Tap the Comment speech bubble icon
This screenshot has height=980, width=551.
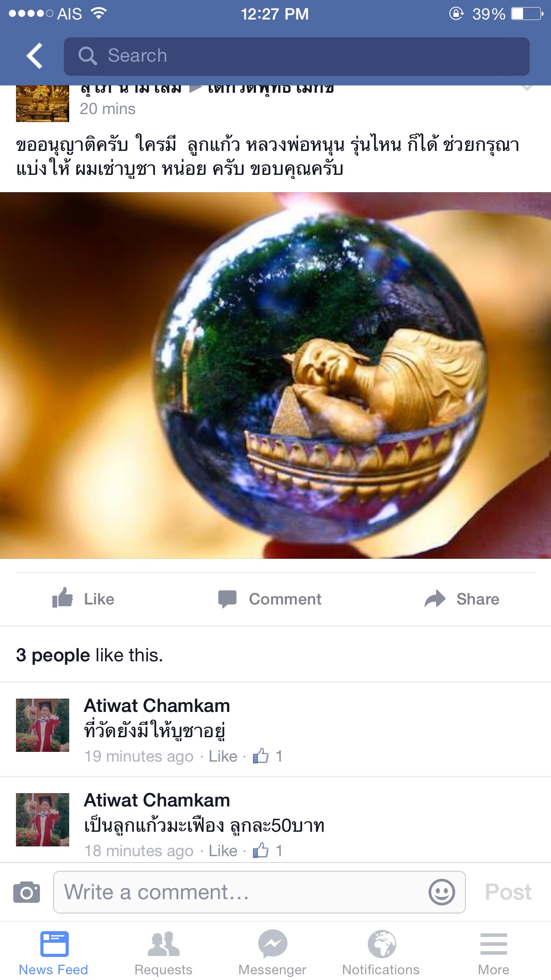coord(227,599)
